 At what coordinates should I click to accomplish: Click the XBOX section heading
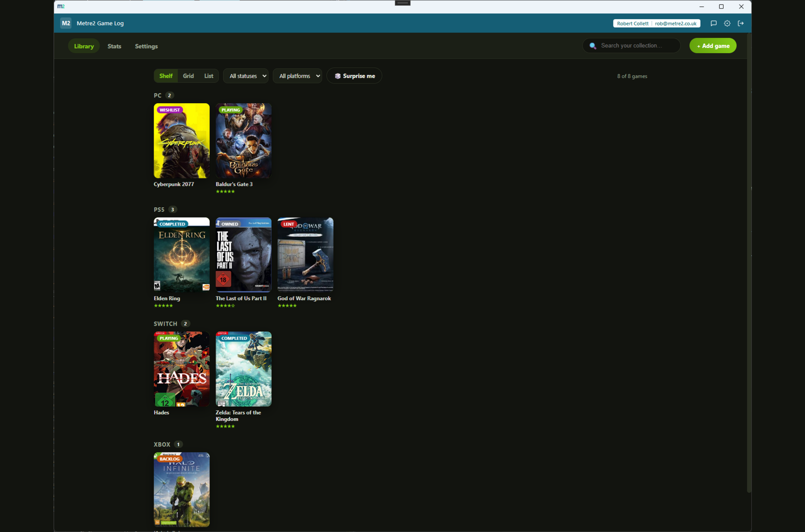tap(162, 444)
